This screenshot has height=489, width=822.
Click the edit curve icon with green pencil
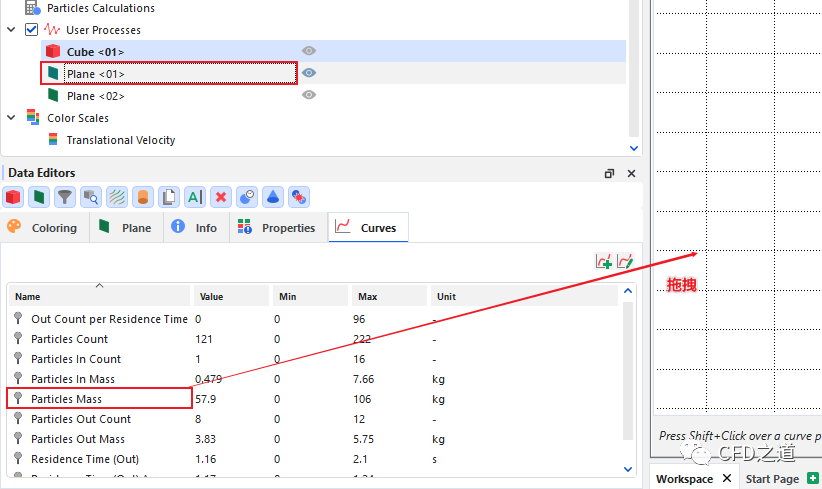click(x=625, y=261)
